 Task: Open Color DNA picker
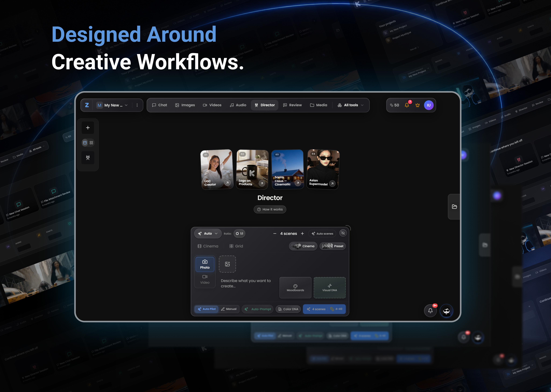pos(288,309)
